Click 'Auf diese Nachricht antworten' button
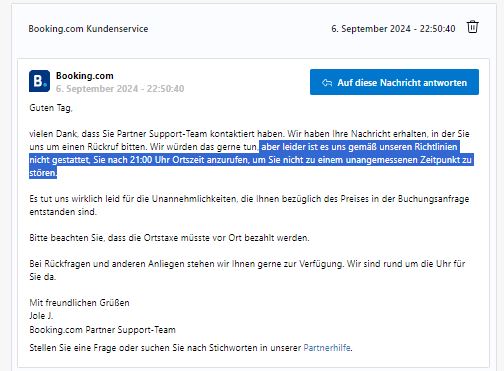 (x=394, y=82)
